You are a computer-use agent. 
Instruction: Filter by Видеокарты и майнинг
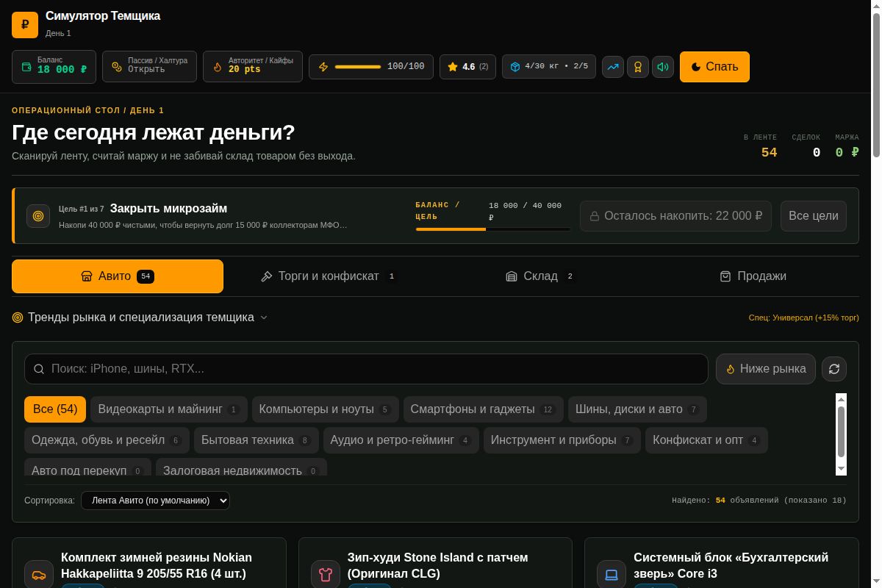[x=169, y=409]
